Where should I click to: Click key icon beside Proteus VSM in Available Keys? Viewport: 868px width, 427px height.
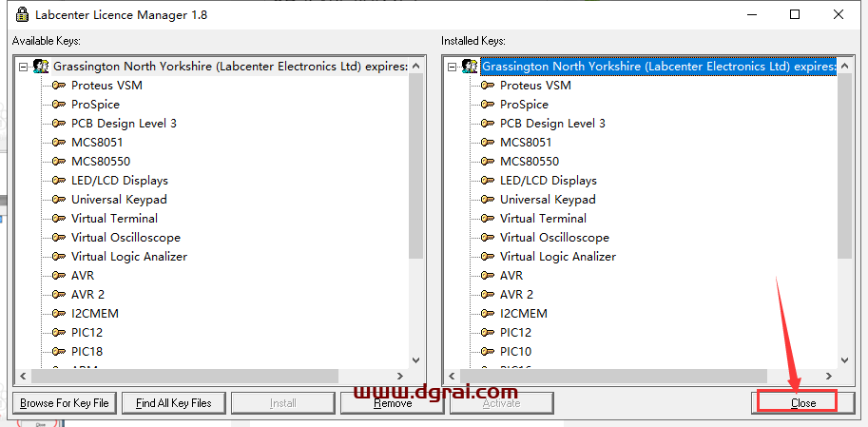[59, 86]
